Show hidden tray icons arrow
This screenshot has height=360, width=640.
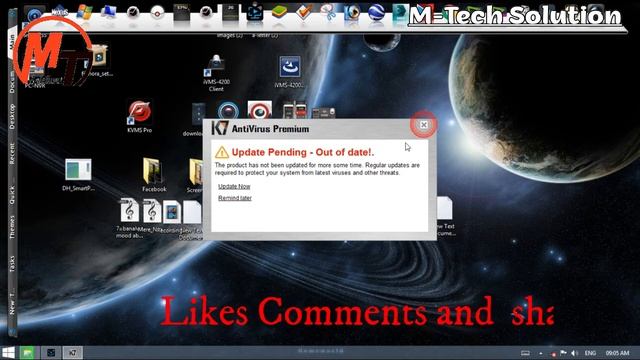coord(541,353)
